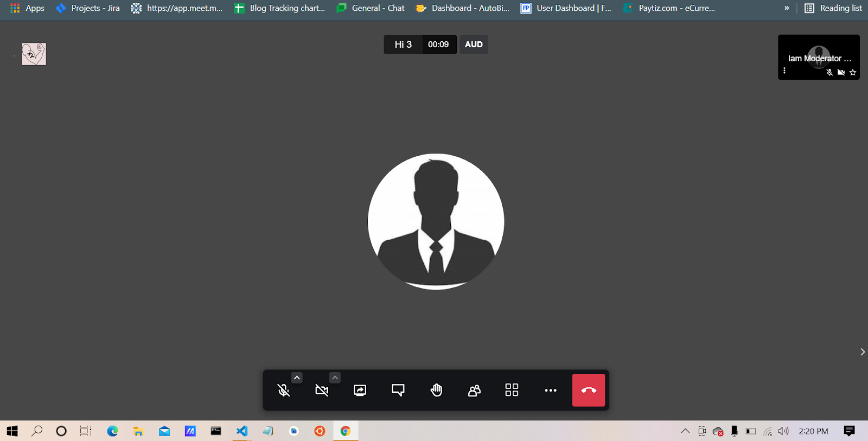Image resolution: width=868 pixels, height=441 pixels.
Task: Toggle tile view layout
Action: tap(512, 390)
